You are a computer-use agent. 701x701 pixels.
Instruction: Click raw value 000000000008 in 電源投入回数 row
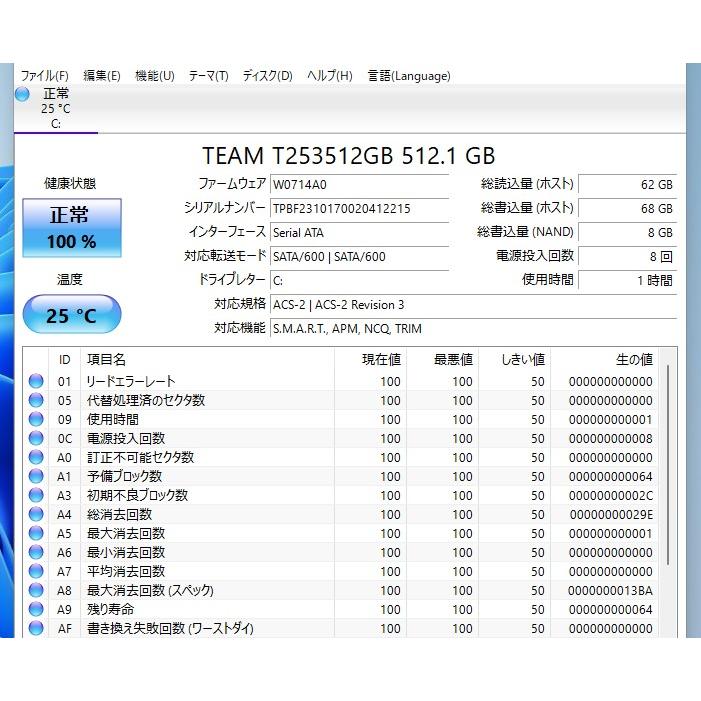click(x=611, y=439)
